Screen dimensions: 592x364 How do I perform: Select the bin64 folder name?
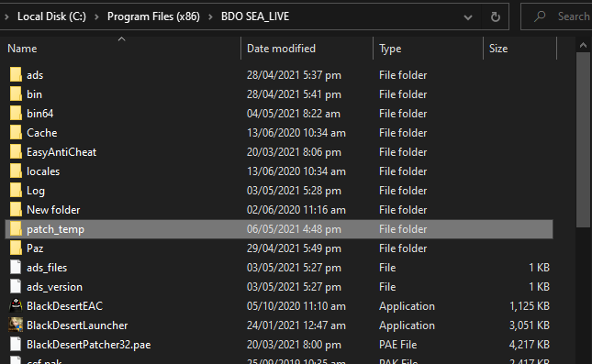point(40,114)
